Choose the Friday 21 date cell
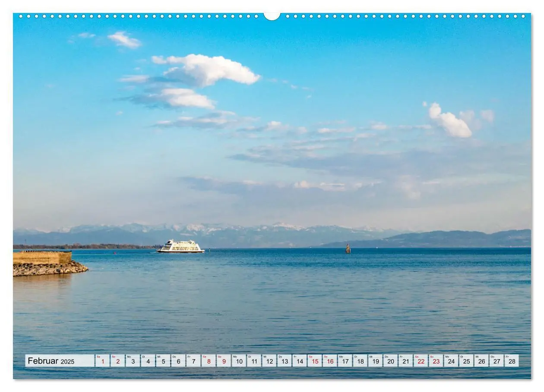Image resolution: width=544 pixels, height=392 pixels. [x=405, y=361]
